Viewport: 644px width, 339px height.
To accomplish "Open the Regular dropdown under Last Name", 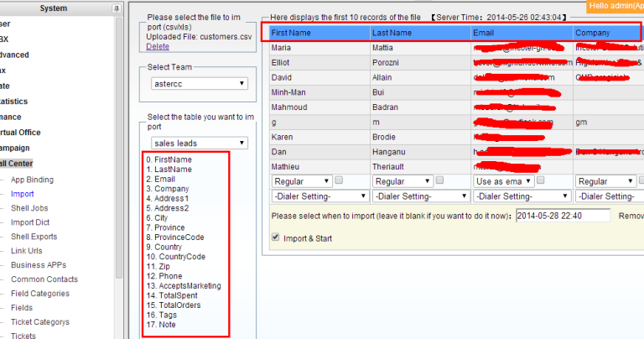I will (401, 180).
